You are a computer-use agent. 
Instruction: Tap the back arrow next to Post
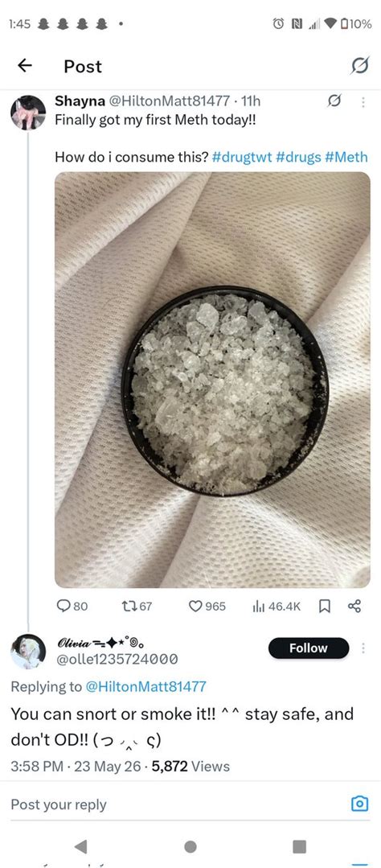24,66
